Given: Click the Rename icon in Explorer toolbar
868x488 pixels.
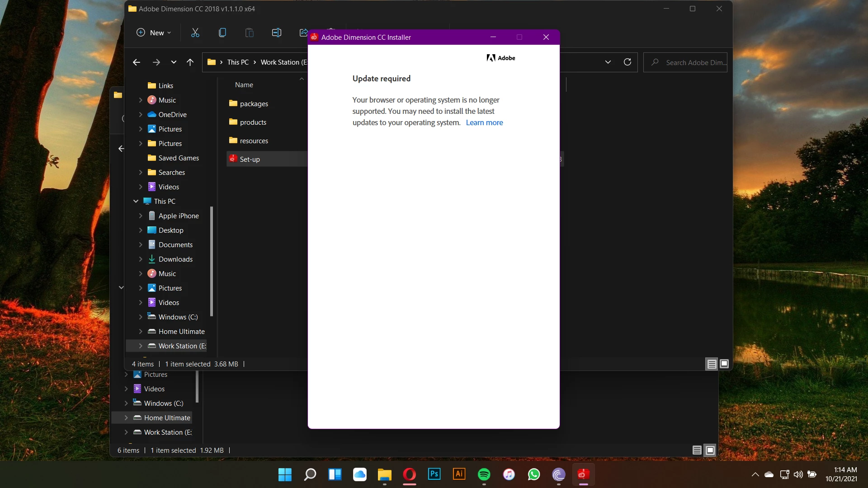Looking at the screenshot, I should coord(276,33).
